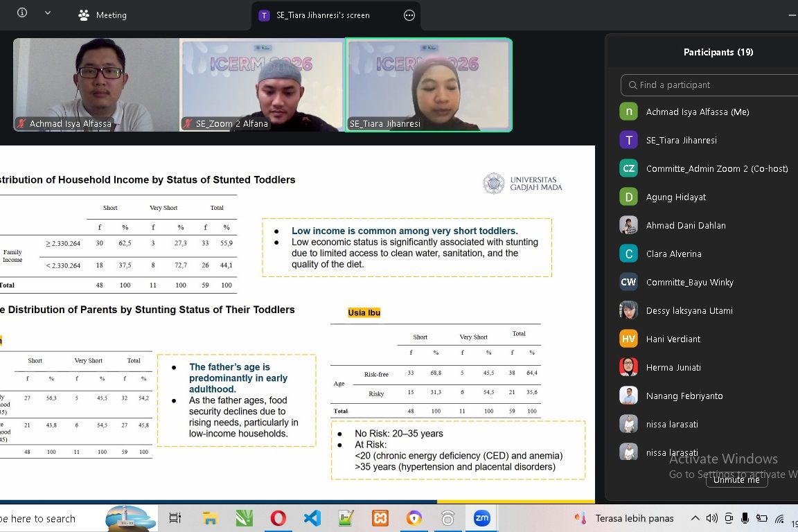Click the microphone icon in system tray
The image size is (798, 532).
pos(745,518)
